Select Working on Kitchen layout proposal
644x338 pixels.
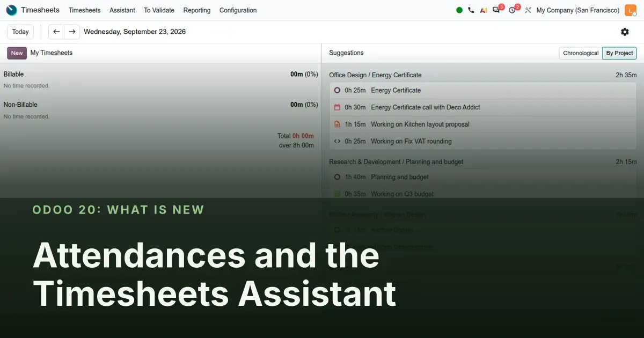483,124
